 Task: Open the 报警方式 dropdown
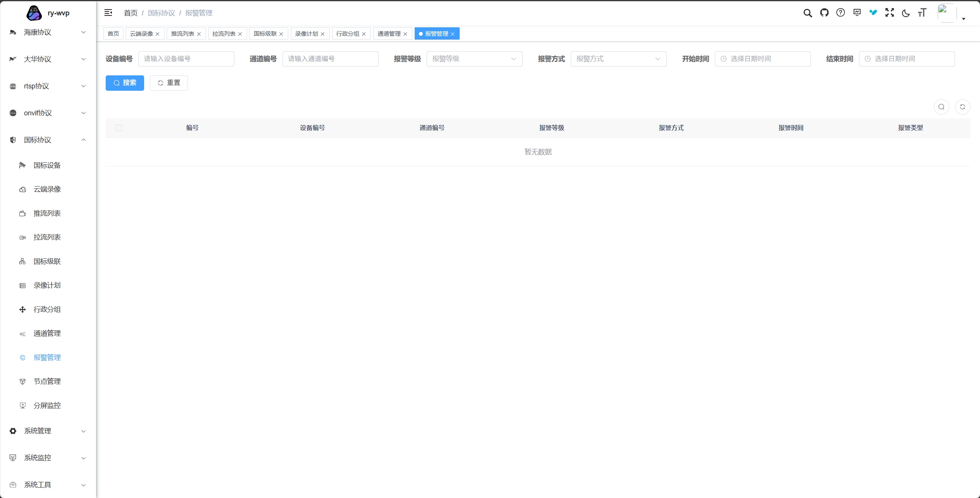[618, 59]
